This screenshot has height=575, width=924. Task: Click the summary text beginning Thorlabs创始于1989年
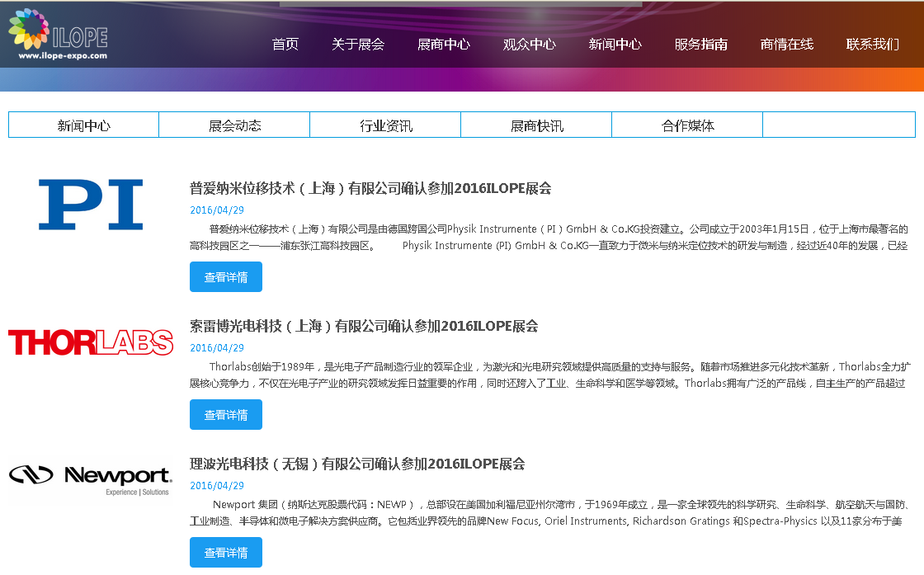click(549, 375)
